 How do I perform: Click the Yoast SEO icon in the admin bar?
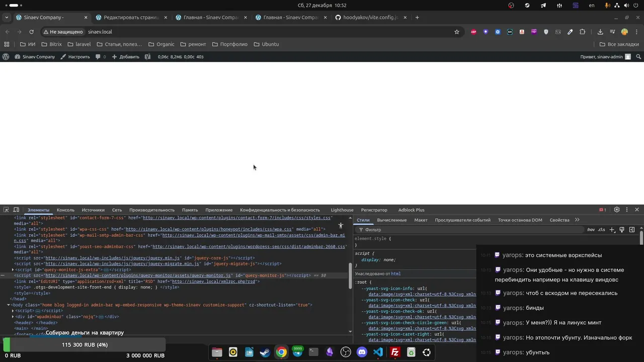pyautogui.click(x=147, y=57)
